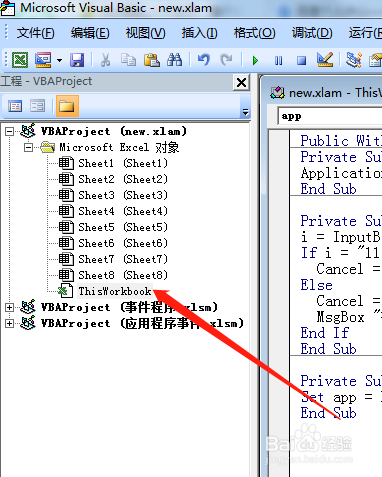Click the Break pause icon
Screen dimensions: 382x477
pos(278,60)
